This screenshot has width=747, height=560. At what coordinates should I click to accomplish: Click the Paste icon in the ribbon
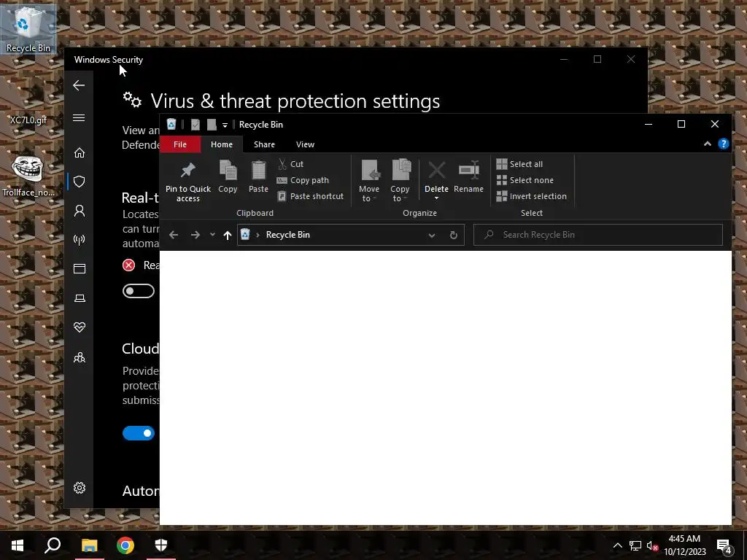(x=258, y=171)
